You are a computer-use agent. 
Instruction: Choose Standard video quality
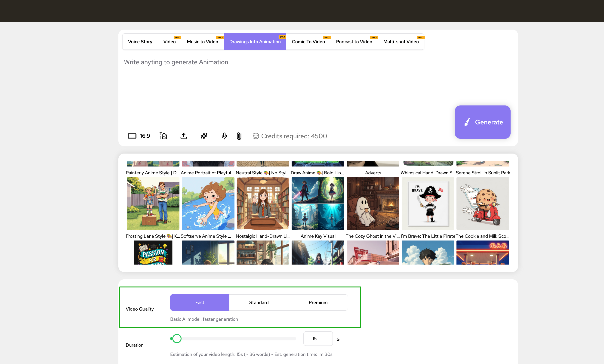pos(259,302)
